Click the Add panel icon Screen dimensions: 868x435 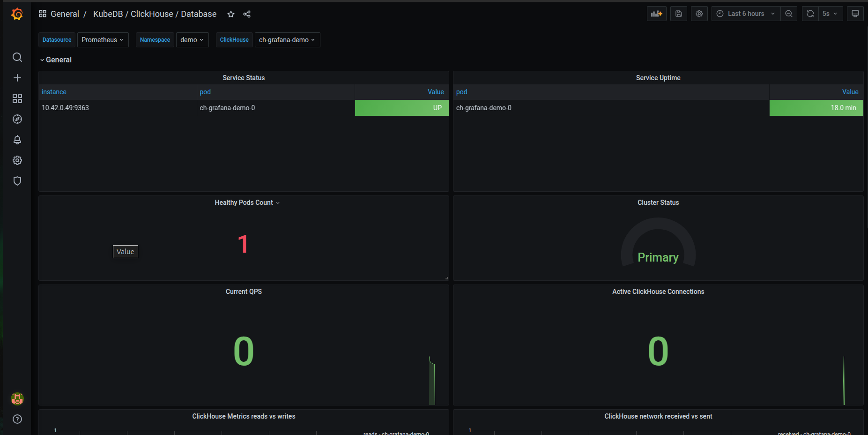click(x=657, y=14)
